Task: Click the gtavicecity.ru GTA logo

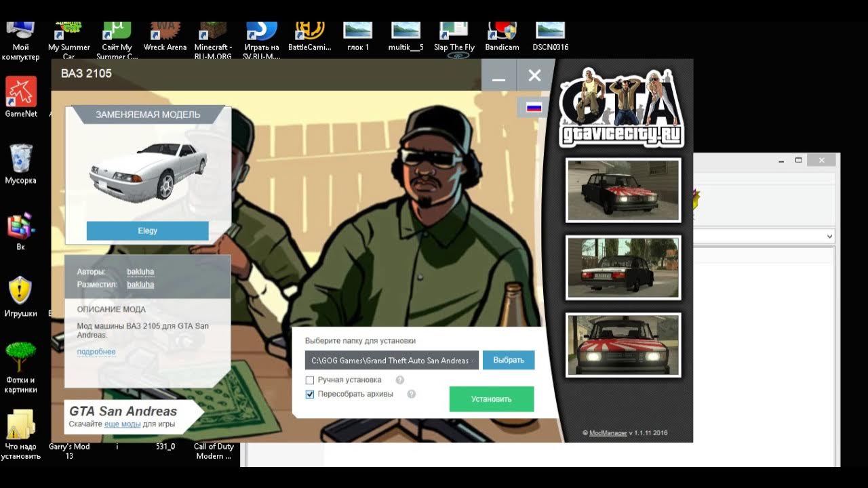Action: (x=622, y=107)
